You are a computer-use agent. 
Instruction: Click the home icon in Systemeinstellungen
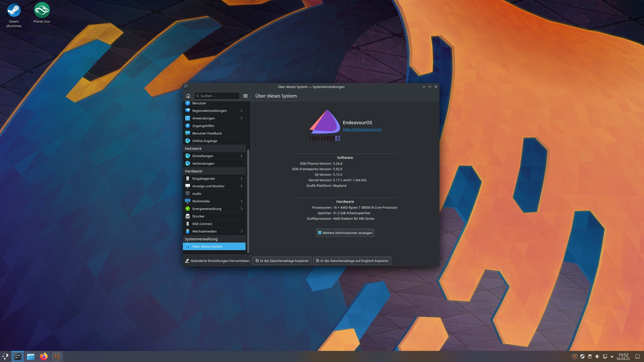188,96
